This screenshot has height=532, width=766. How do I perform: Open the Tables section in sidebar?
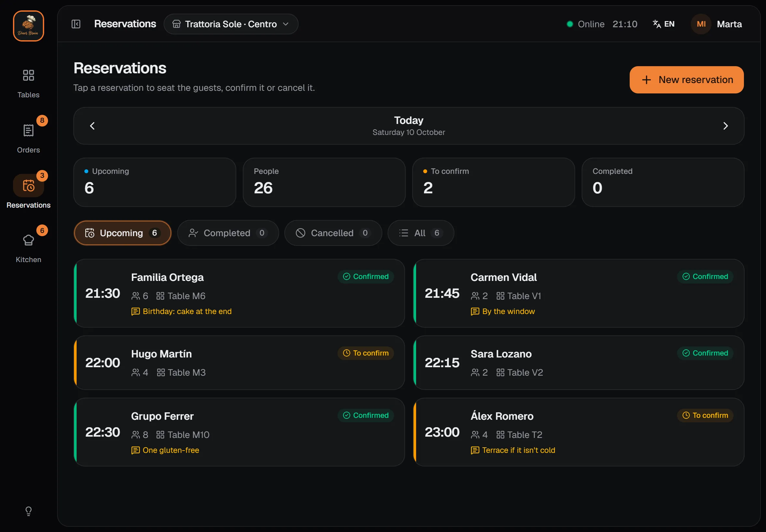tap(28, 83)
